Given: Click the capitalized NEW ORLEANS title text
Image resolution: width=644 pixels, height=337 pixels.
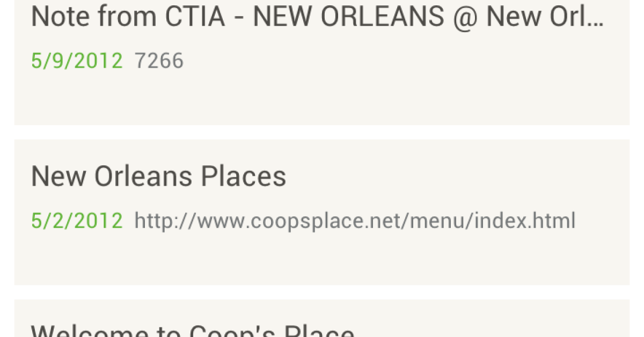Looking at the screenshot, I should [348, 17].
